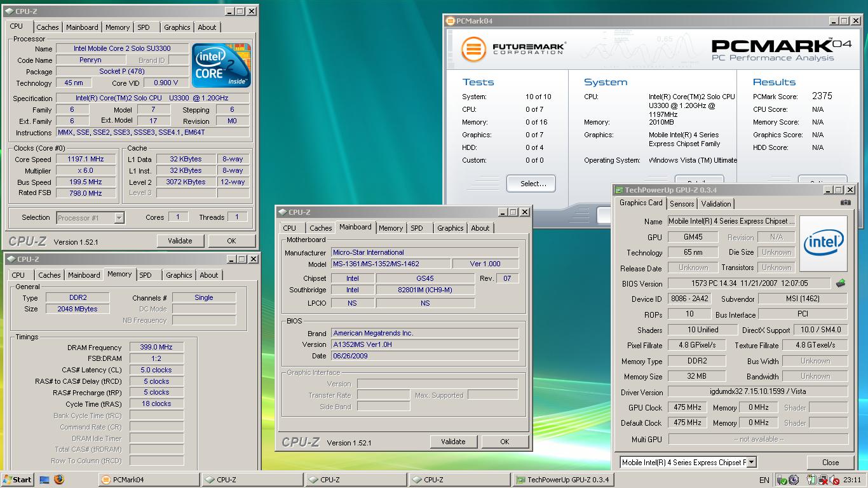Screen dimensions: 868x488
Task: Click OK in the CPU-Z motherboard window
Action: [505, 442]
